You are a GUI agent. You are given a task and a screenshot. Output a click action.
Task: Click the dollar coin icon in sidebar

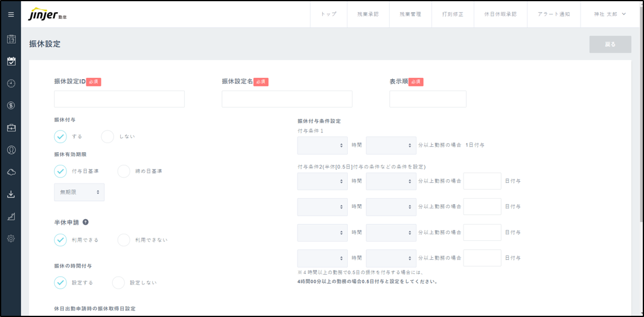(x=11, y=106)
